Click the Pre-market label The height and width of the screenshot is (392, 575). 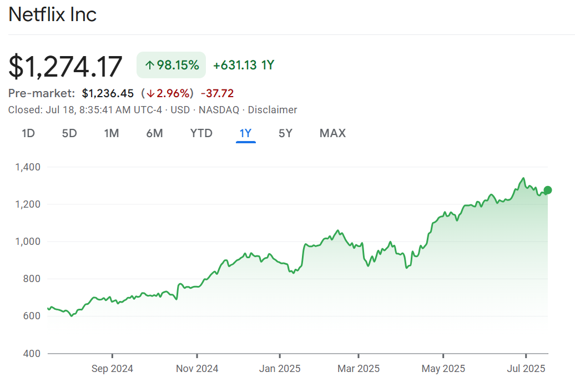click(x=42, y=93)
